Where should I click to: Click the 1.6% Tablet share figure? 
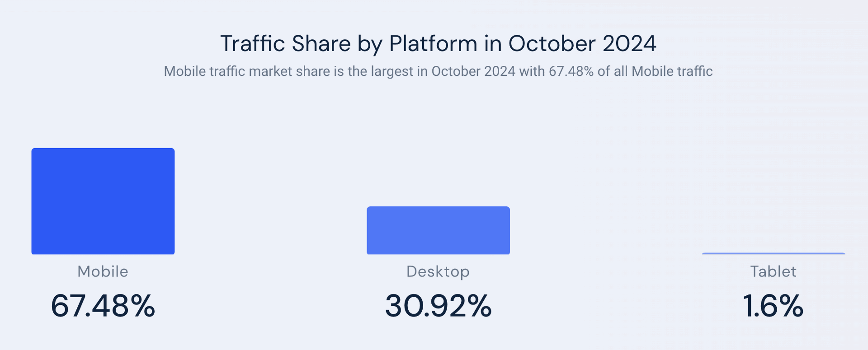[773, 306]
